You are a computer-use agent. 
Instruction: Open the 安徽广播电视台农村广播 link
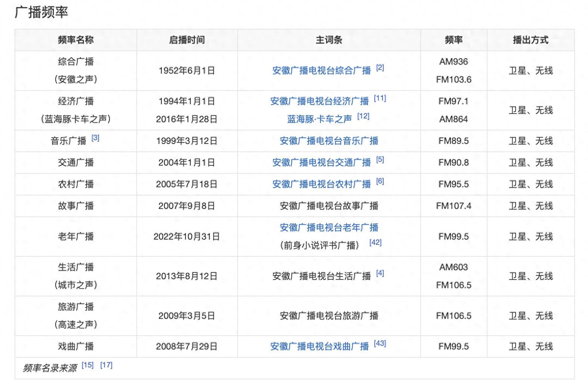click(321, 184)
